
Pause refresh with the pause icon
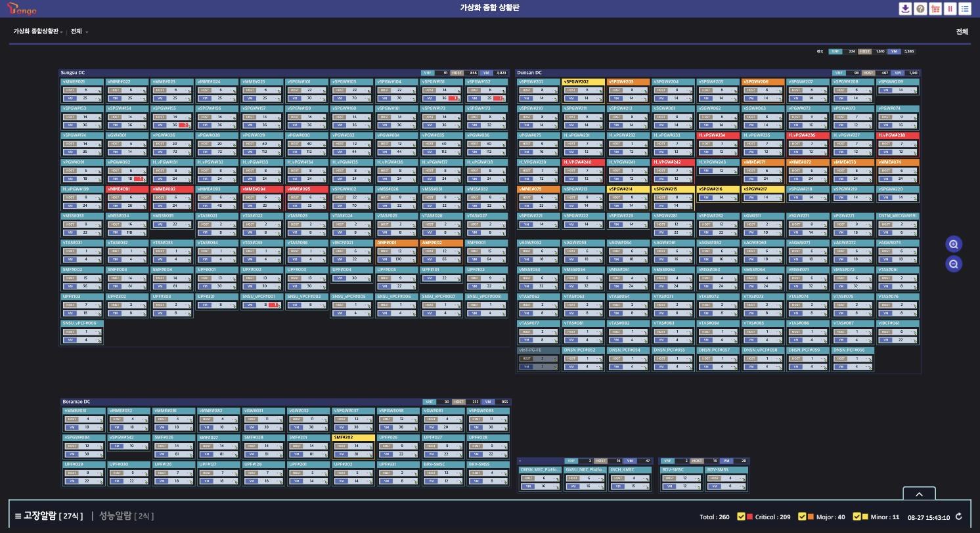click(950, 9)
